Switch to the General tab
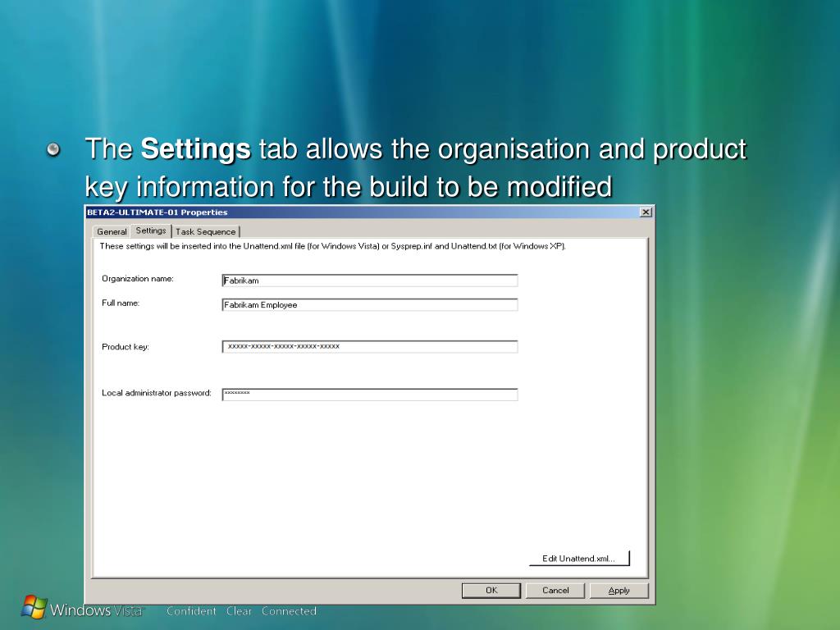Viewport: 840px width, 630px height. tap(112, 231)
